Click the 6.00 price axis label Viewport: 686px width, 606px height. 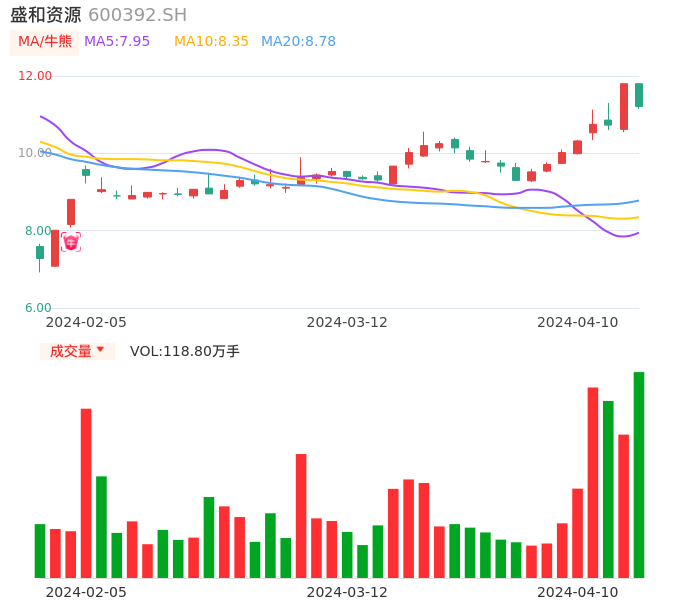pos(38,308)
